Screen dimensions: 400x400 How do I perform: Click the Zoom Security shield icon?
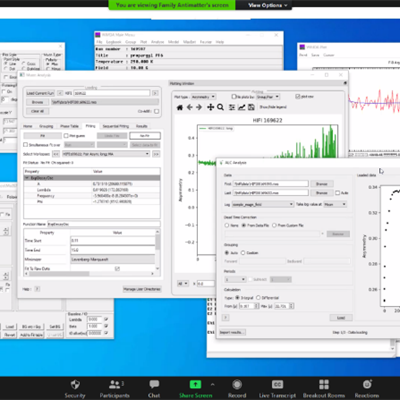(x=75, y=384)
